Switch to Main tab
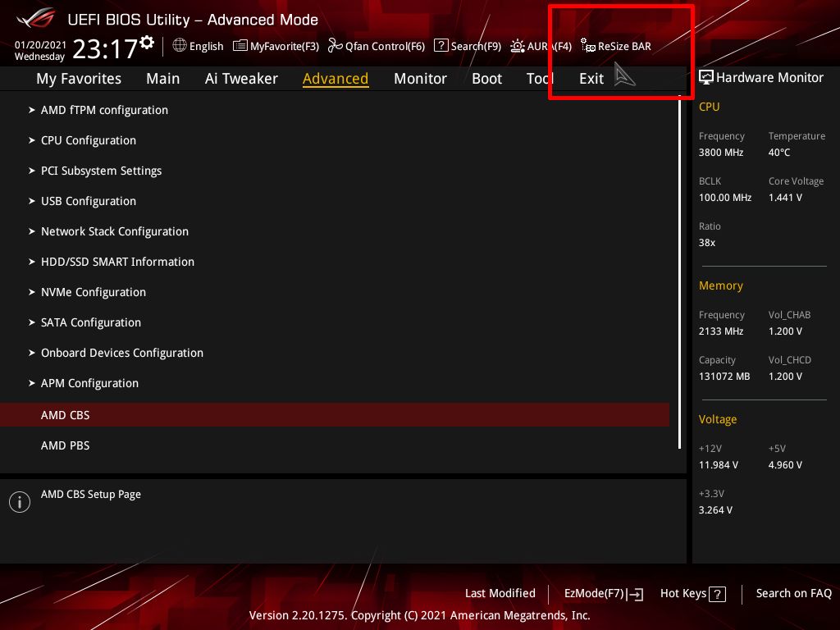 163,79
